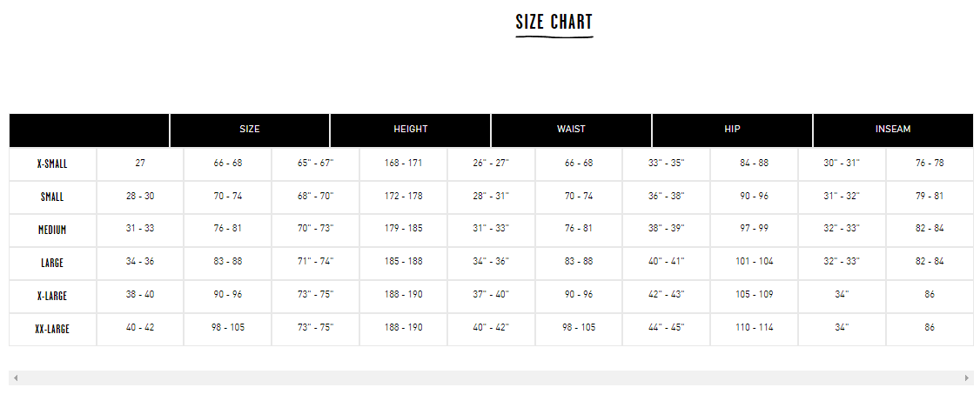Click the HIP column header

(732, 130)
